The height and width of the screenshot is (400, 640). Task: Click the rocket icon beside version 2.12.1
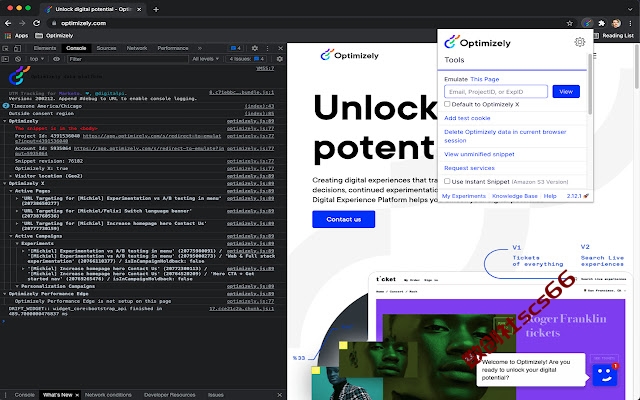(x=586, y=196)
